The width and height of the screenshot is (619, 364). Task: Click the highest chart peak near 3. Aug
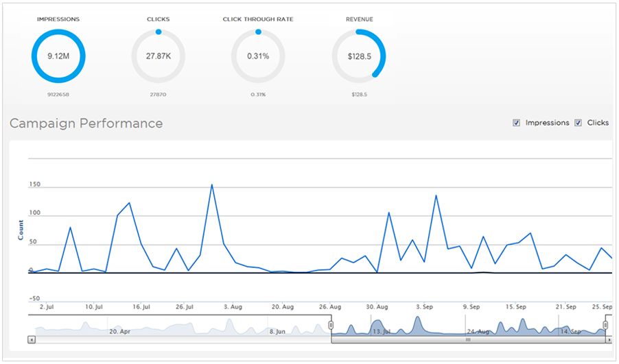(x=211, y=184)
